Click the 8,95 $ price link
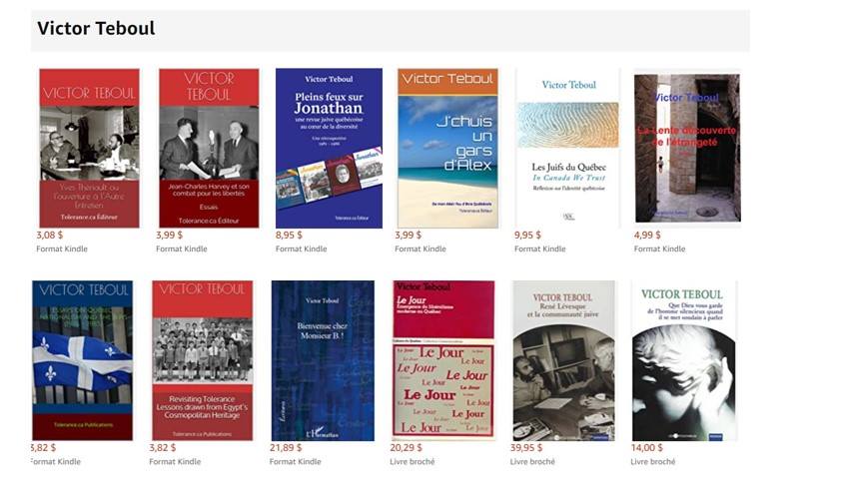Viewport: 841px width, 504px height. [x=289, y=235]
